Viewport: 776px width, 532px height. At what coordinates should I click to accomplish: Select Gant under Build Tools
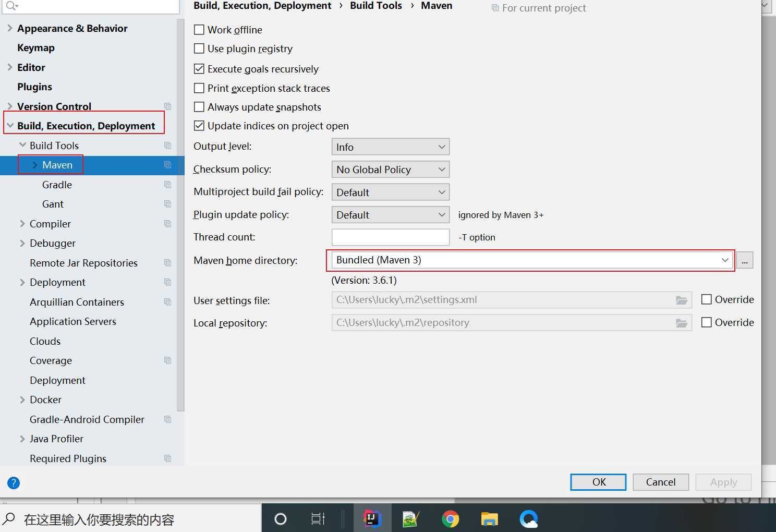[x=53, y=204]
